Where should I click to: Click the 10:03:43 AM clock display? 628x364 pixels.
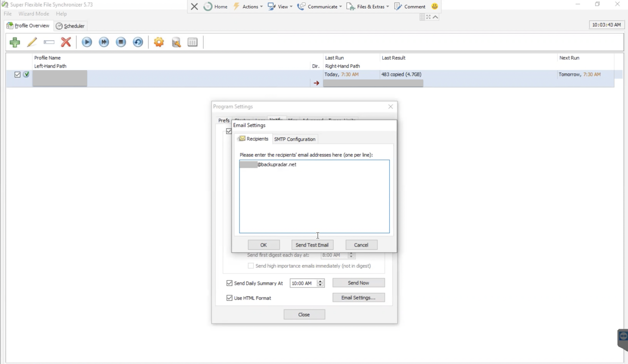606,25
